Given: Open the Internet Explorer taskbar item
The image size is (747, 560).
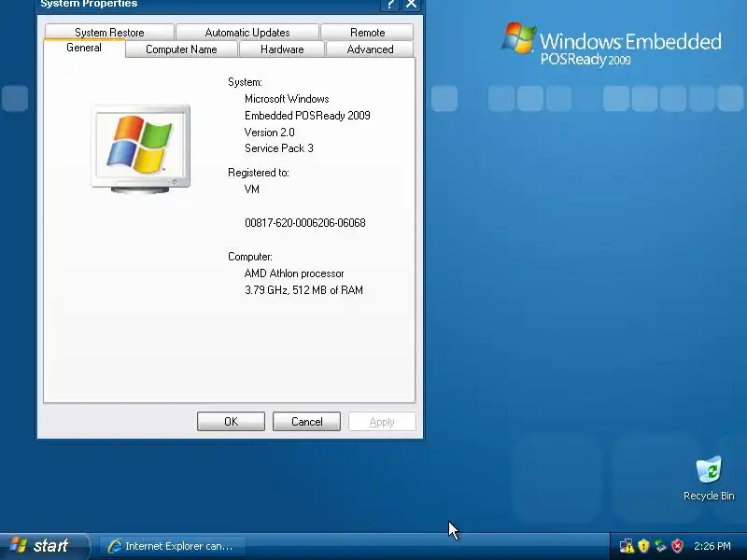Looking at the screenshot, I should 172,546.
